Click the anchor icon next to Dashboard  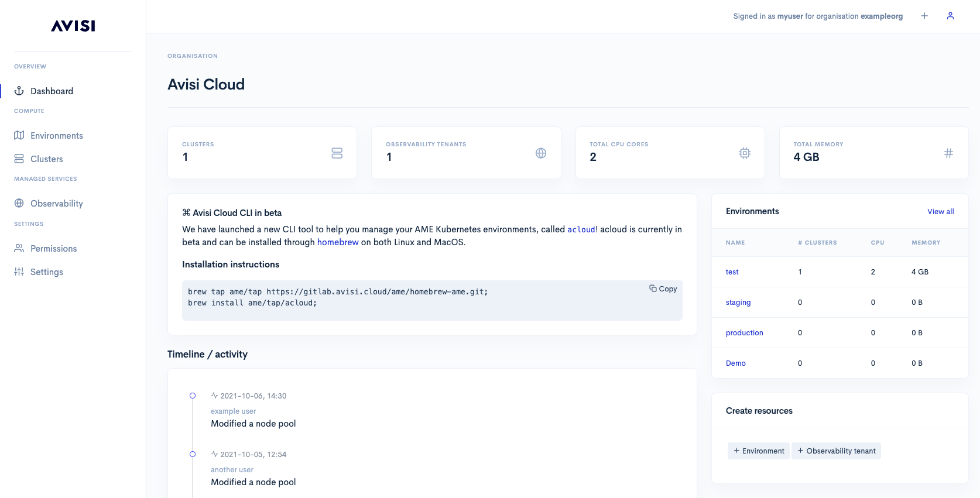pyautogui.click(x=19, y=91)
